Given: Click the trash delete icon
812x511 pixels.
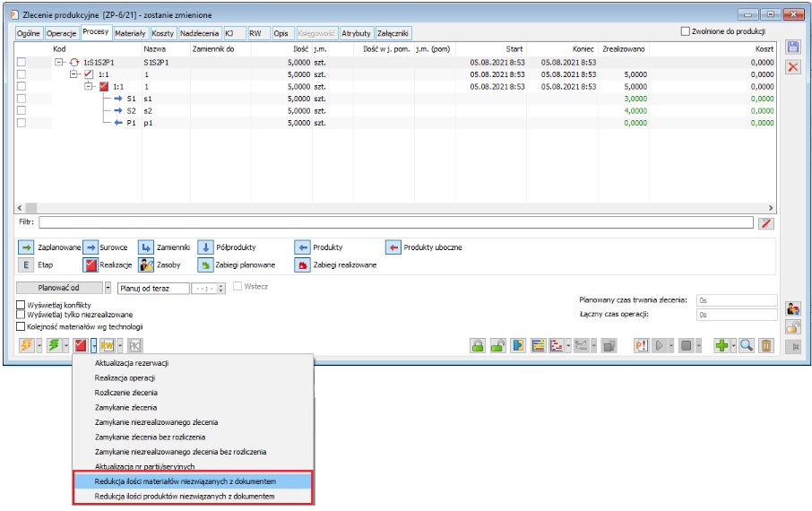Looking at the screenshot, I should 766,345.
